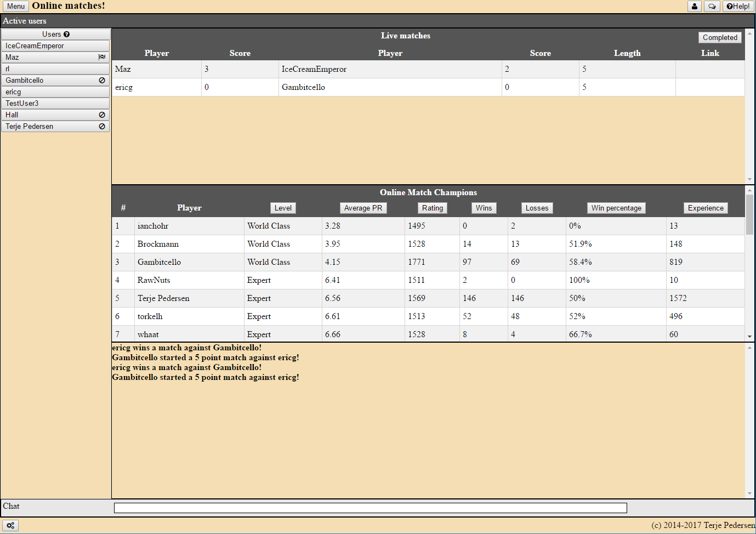Screen dimensions: 756x534
Task: Click blocked icon next to Terje Pedersen
Action: pyautogui.click(x=101, y=126)
